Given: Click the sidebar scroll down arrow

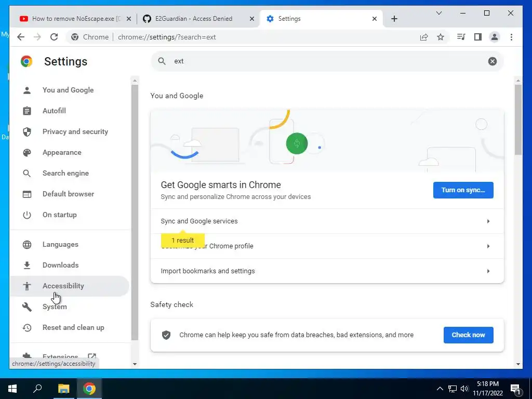Looking at the screenshot, I should (135, 364).
